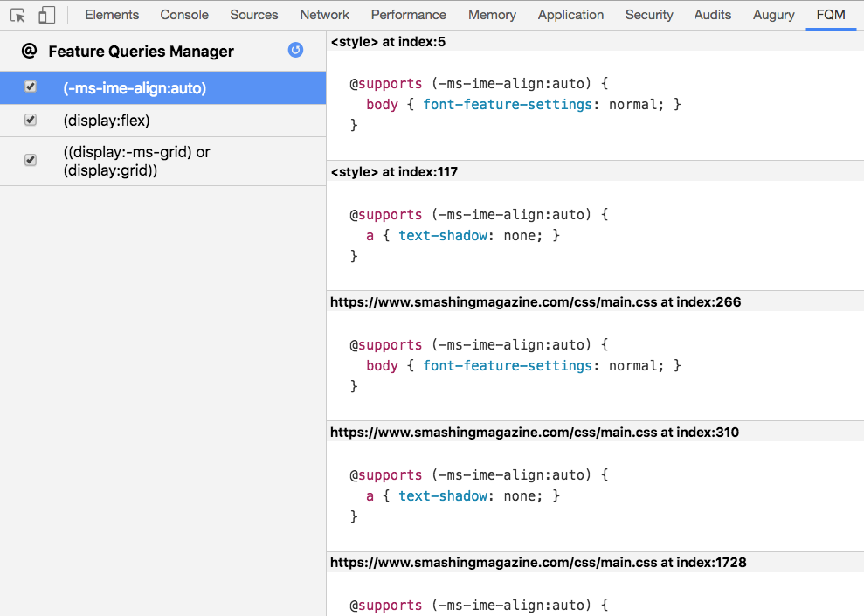Image resolution: width=864 pixels, height=616 pixels.
Task: Click the main.css at index:310 header
Action: click(595, 432)
